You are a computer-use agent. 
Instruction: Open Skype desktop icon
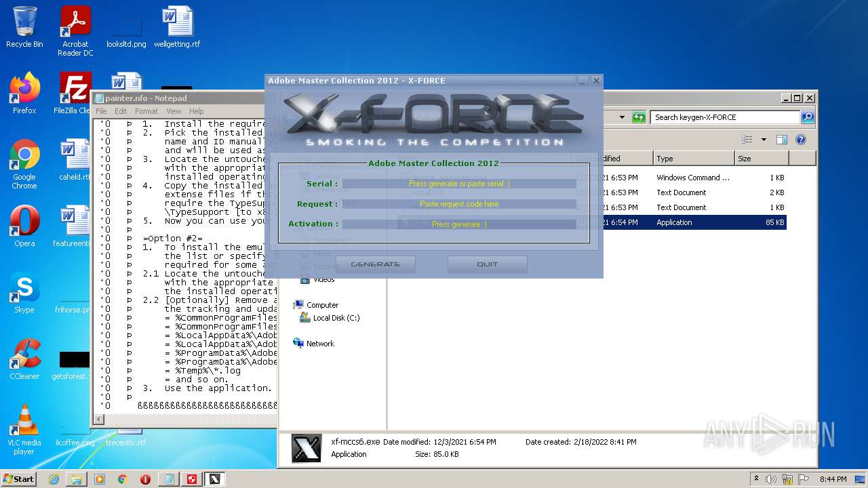(24, 293)
